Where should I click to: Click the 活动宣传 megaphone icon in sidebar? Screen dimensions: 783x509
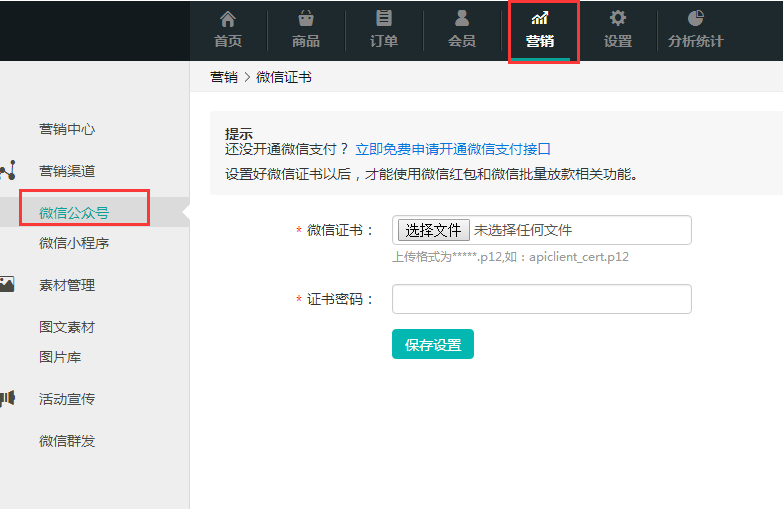(7, 399)
